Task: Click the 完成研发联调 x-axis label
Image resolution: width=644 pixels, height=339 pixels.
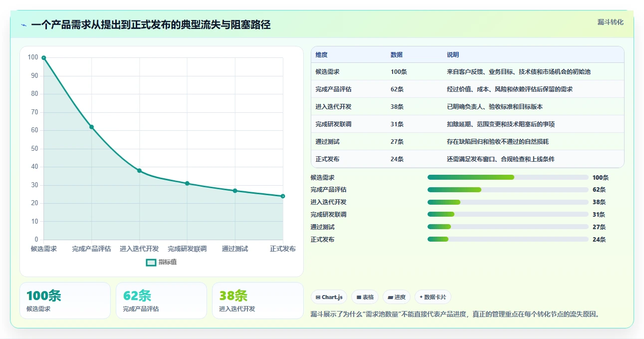Action: pyautogui.click(x=187, y=249)
